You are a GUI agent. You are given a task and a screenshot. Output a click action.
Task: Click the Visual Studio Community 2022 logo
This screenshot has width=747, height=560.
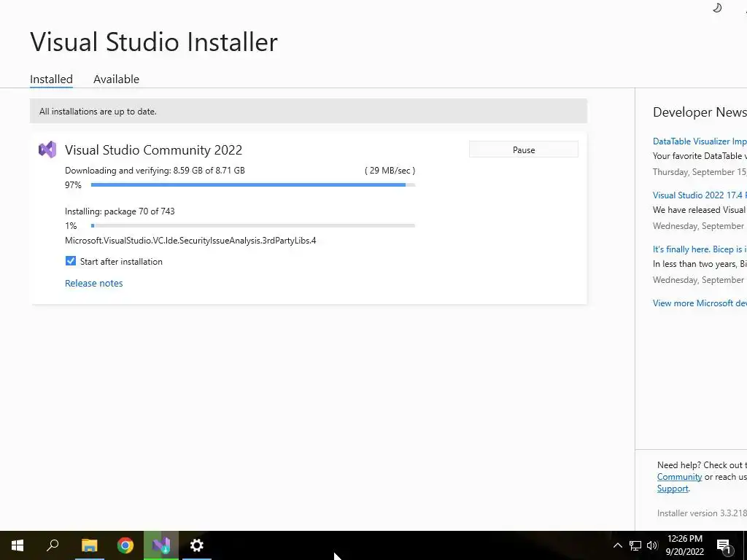(47, 149)
